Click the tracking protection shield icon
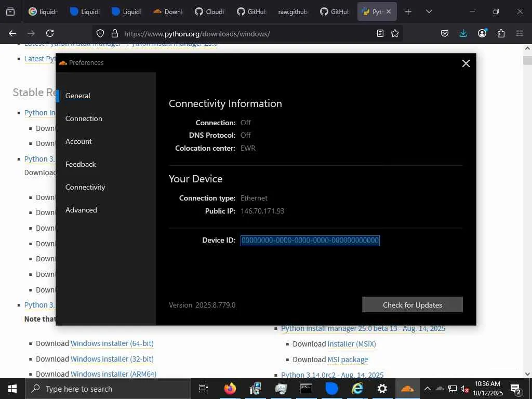Viewport: 532px width, 399px height. (x=100, y=33)
